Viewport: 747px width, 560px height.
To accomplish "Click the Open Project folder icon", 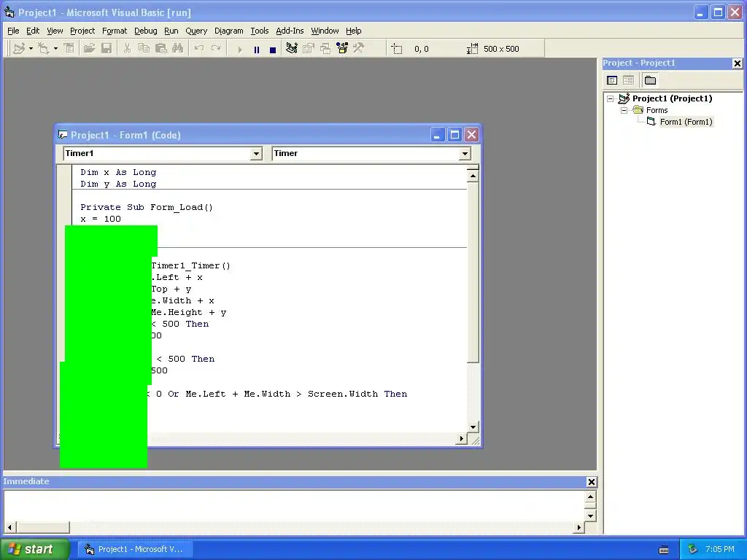I will click(x=89, y=49).
